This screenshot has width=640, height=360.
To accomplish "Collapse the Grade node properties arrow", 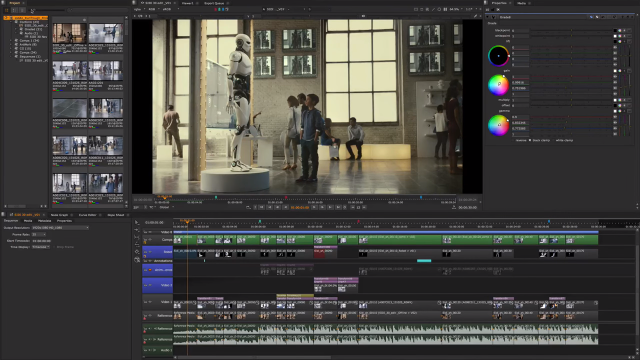I will 487,17.
